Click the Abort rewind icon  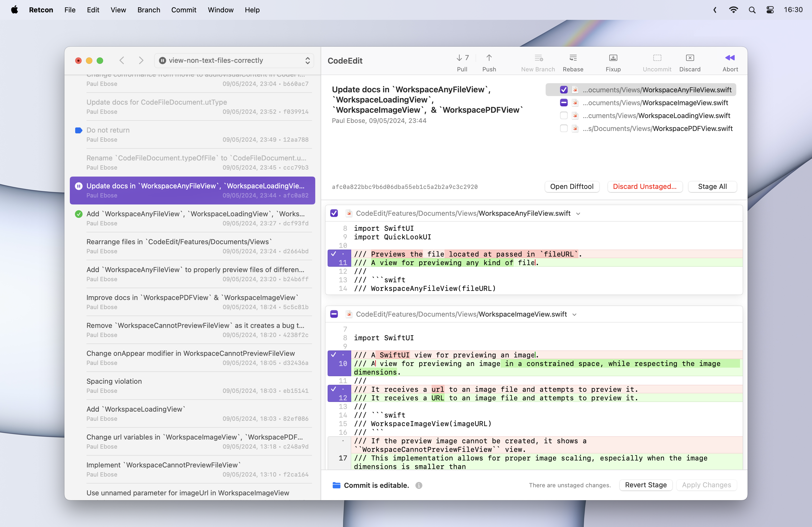pos(730,58)
